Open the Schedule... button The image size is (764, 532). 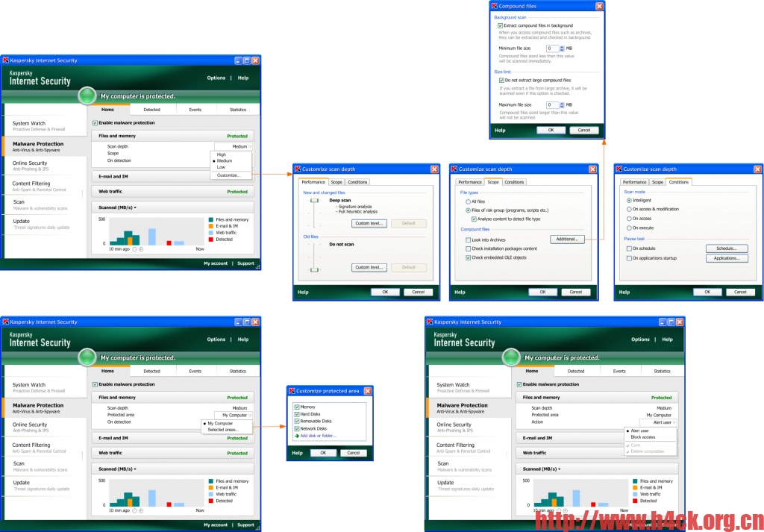click(x=727, y=248)
